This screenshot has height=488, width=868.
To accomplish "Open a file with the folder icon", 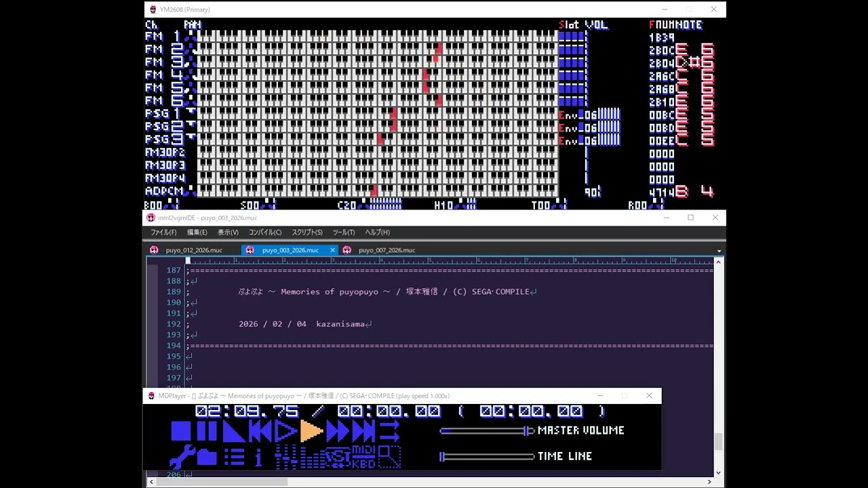I will 207,457.
